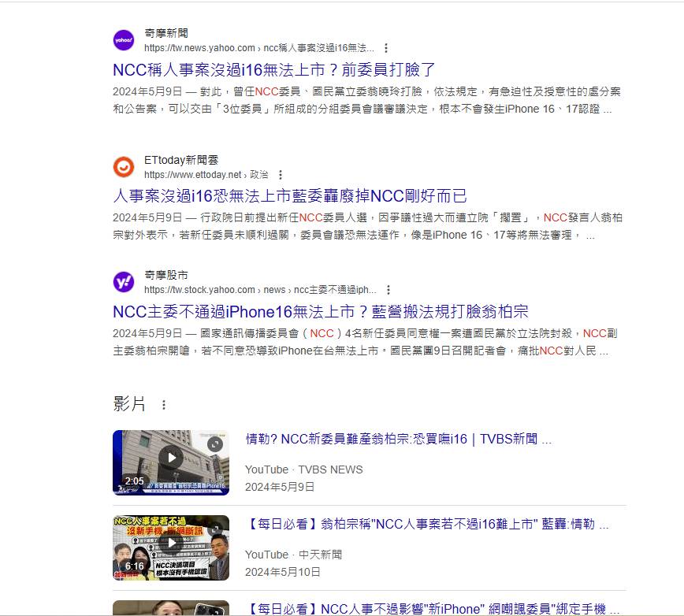Click the Yahoo奇摩新聞 favicon icon
Screen dimensions: 684x616
coord(124,40)
